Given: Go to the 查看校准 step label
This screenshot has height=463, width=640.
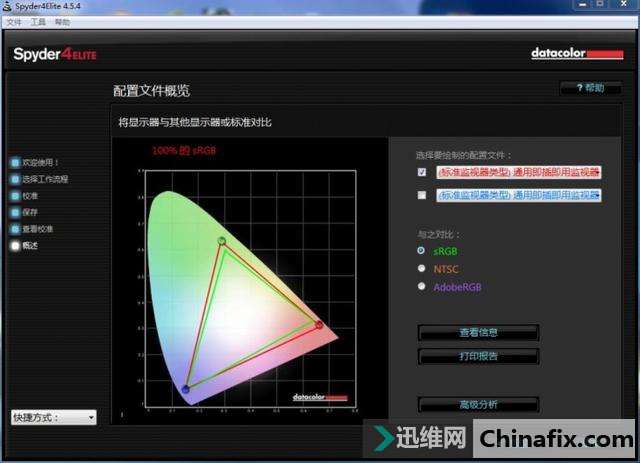Looking at the screenshot, I should pyautogui.click(x=38, y=229).
